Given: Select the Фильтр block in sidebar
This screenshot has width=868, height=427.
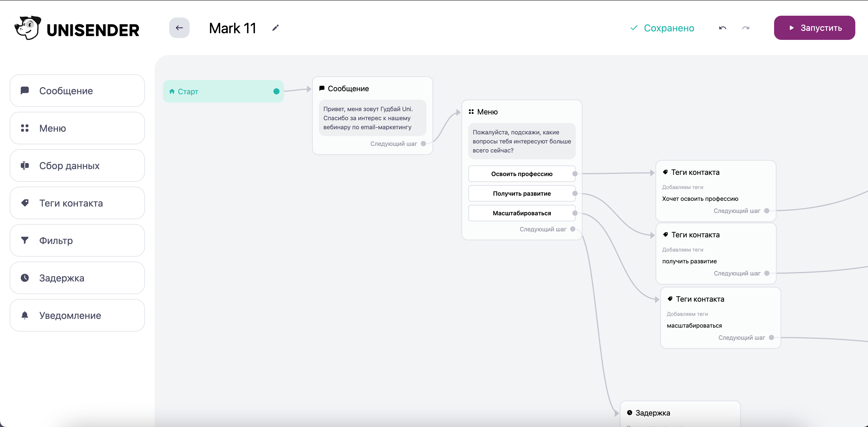Looking at the screenshot, I should pos(77,240).
